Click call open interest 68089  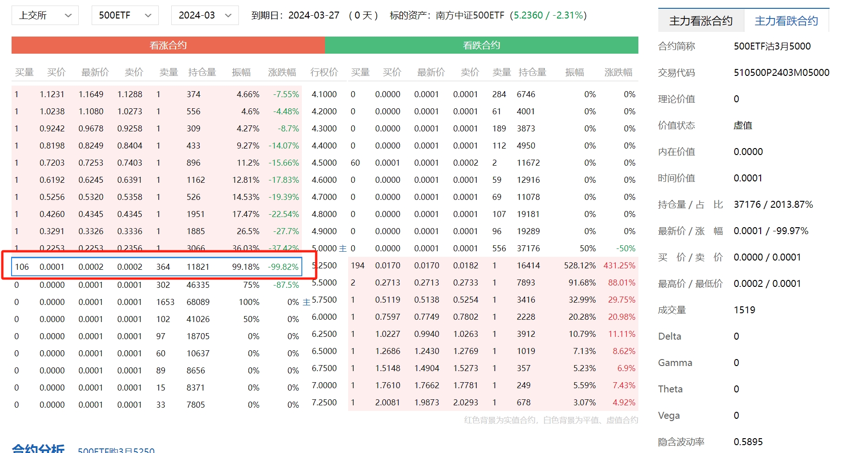tap(198, 302)
